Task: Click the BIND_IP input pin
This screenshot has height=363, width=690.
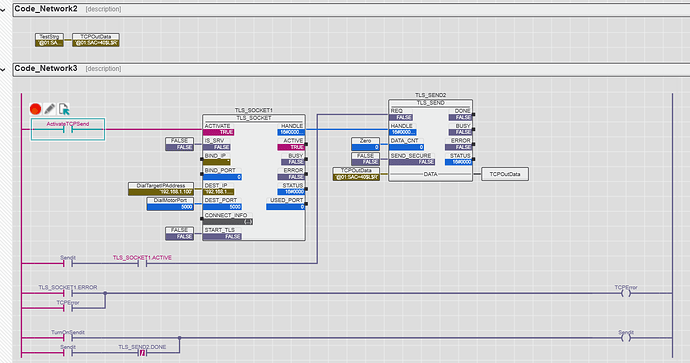Action: pyautogui.click(x=217, y=159)
